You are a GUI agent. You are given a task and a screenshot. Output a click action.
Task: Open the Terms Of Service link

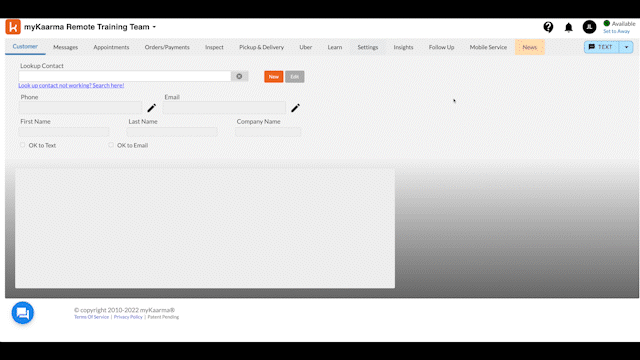click(x=91, y=317)
